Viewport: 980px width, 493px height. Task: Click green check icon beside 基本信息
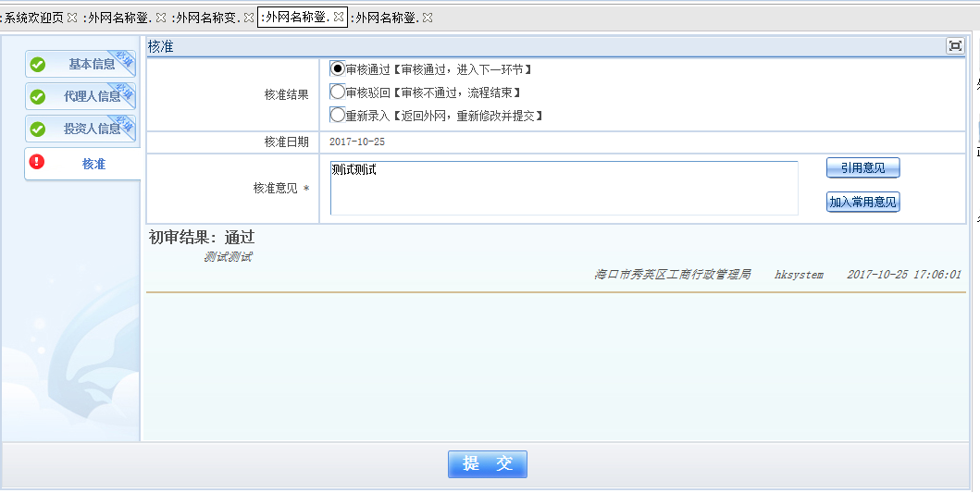tap(38, 65)
